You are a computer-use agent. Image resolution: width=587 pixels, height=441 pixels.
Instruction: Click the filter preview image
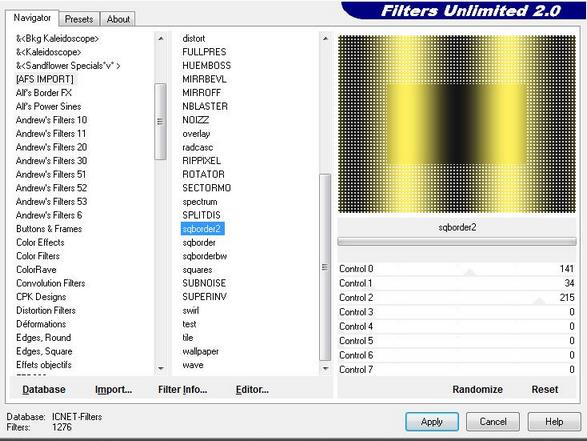tap(457, 124)
